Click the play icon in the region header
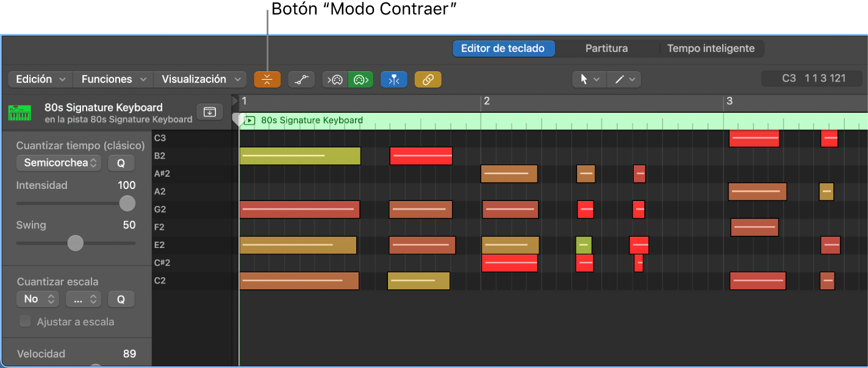The width and height of the screenshot is (868, 368). coord(249,121)
